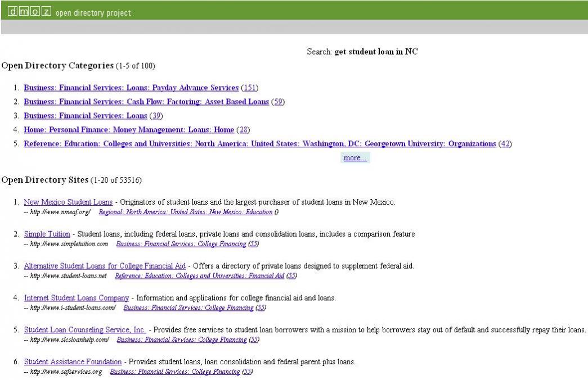Open Business: Financial Services: Loans category

click(86, 116)
